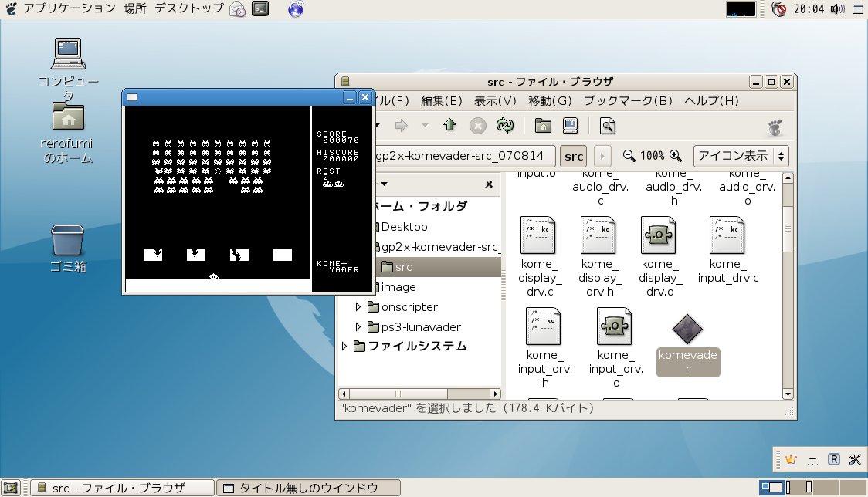Click the clock showing 20:04
Image resolution: width=868 pixels, height=497 pixels.
809,8
